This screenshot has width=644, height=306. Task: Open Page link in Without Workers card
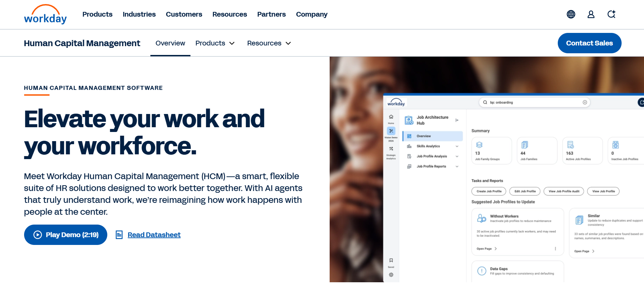coord(487,249)
